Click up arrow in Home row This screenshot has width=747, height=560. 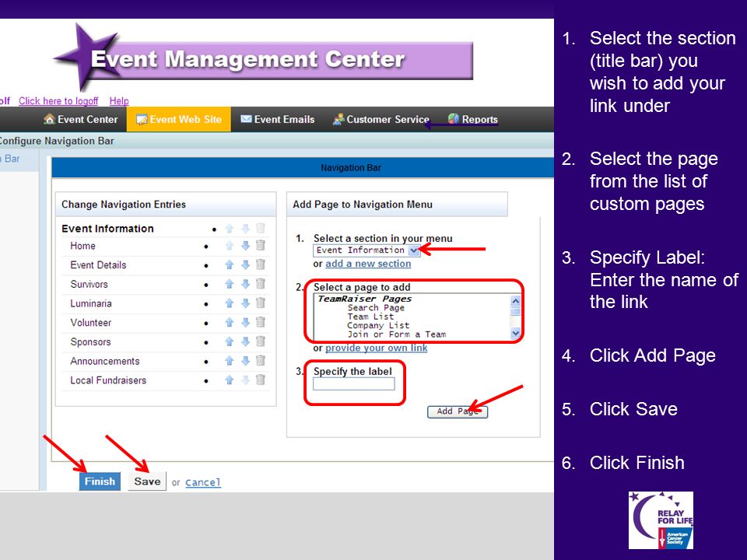click(x=229, y=246)
